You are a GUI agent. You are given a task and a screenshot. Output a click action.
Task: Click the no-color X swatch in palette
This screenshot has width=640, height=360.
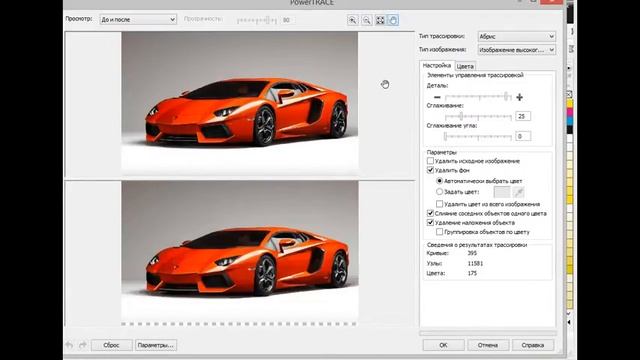(569, 94)
